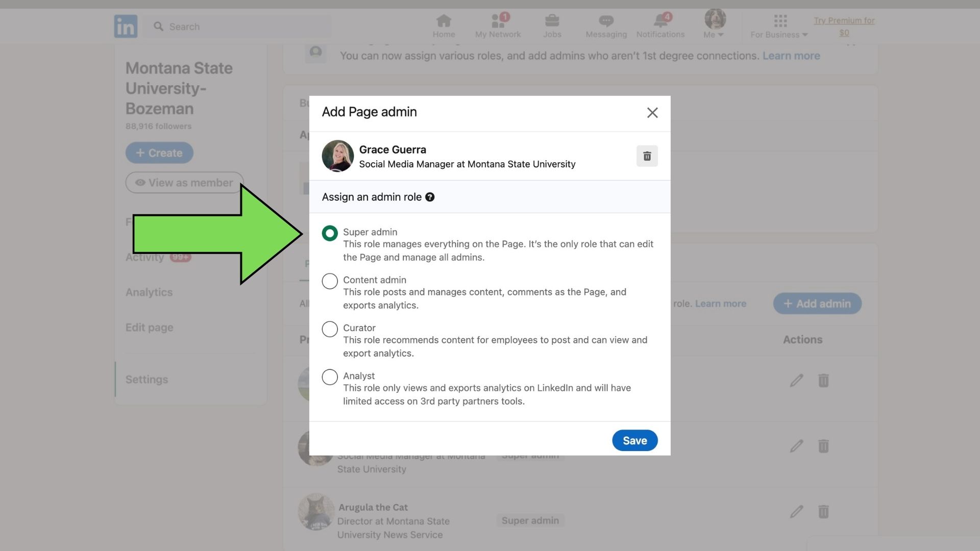980x551 pixels.
Task: Click the Arugula the Cat name
Action: (x=373, y=507)
